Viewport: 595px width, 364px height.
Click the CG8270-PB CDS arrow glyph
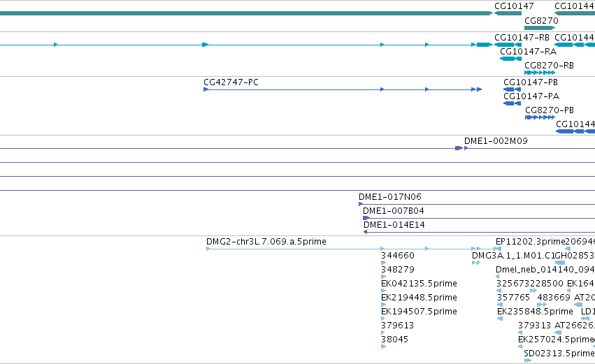tap(540, 117)
